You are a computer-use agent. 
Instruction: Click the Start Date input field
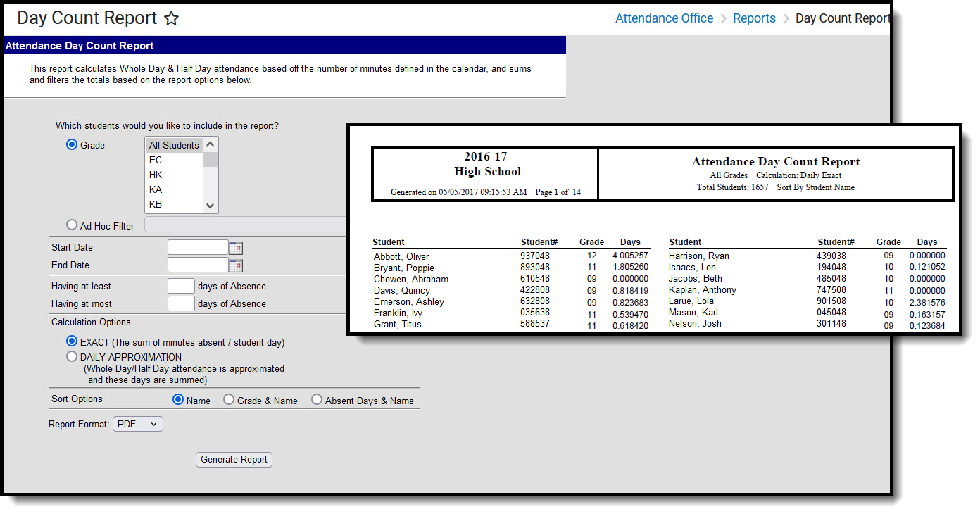(x=198, y=248)
